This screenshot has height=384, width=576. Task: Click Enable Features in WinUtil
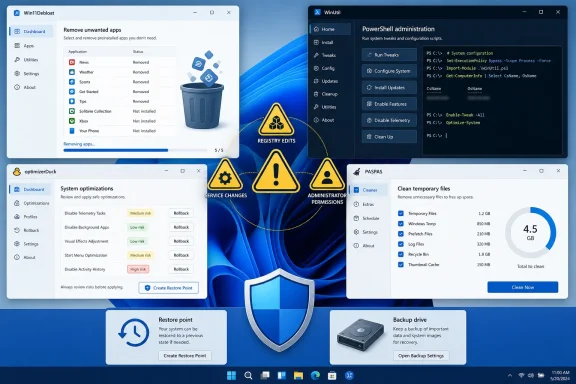tap(389, 104)
